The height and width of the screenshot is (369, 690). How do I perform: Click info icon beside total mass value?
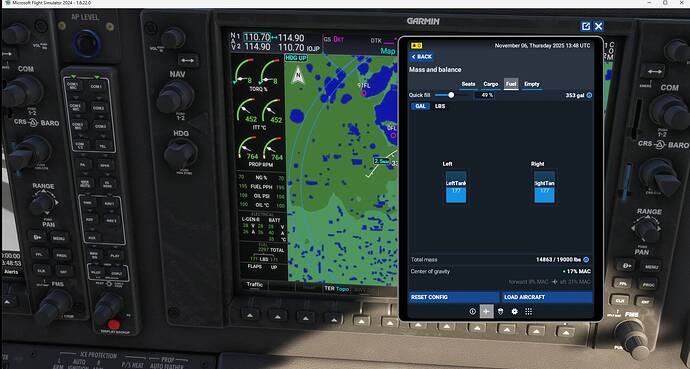click(586, 260)
